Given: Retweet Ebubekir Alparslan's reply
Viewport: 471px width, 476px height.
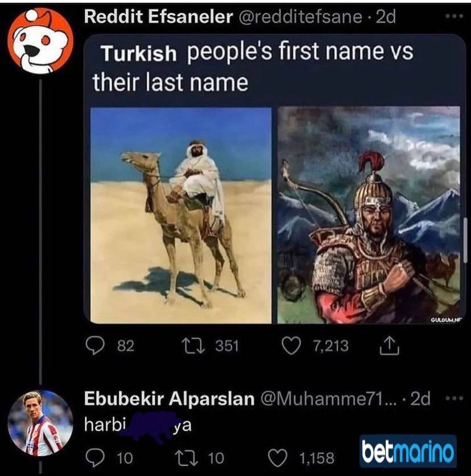Looking at the screenshot, I should 187,458.
